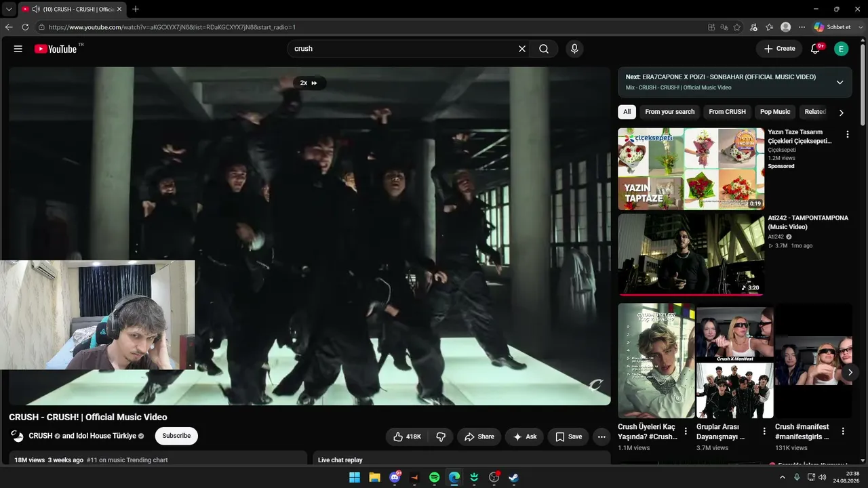Share the video

click(479, 437)
